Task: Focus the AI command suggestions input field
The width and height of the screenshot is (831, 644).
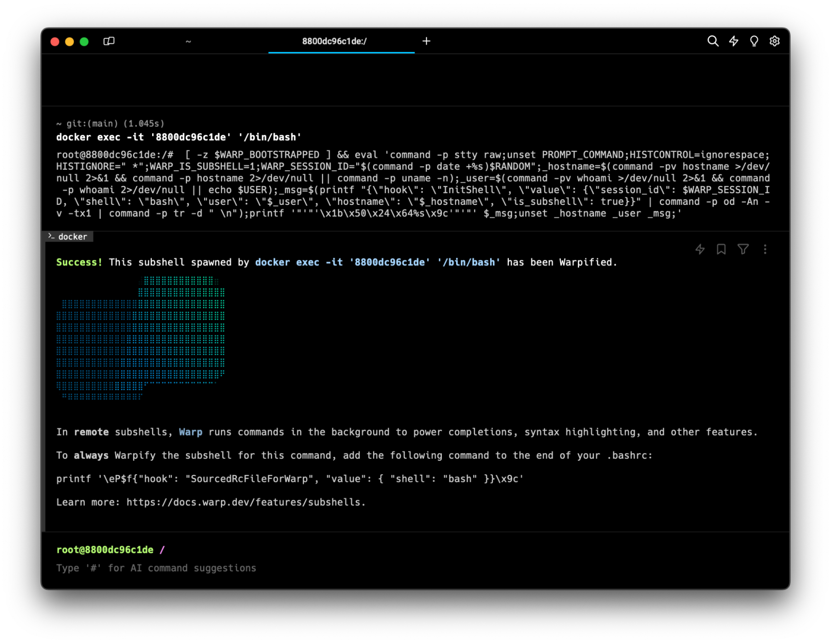Action: click(x=156, y=568)
